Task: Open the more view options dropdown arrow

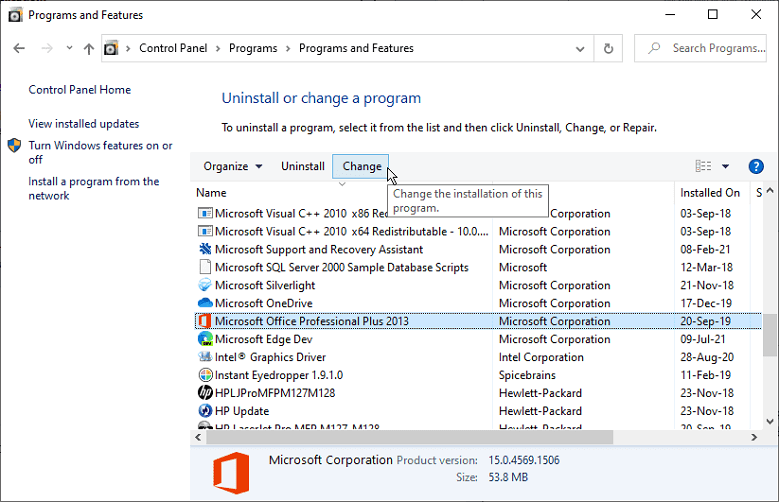Action: coord(725,167)
